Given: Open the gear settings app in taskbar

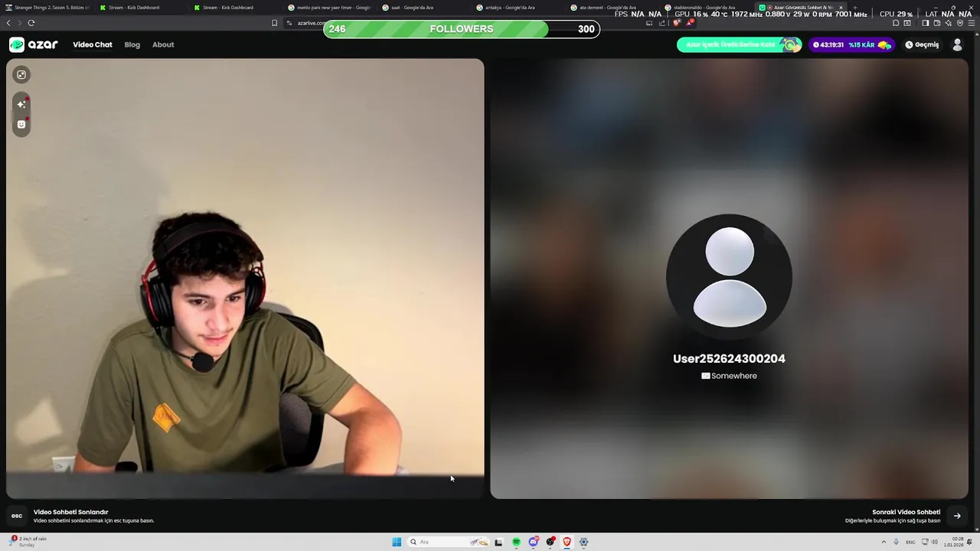Looking at the screenshot, I should coord(583,542).
